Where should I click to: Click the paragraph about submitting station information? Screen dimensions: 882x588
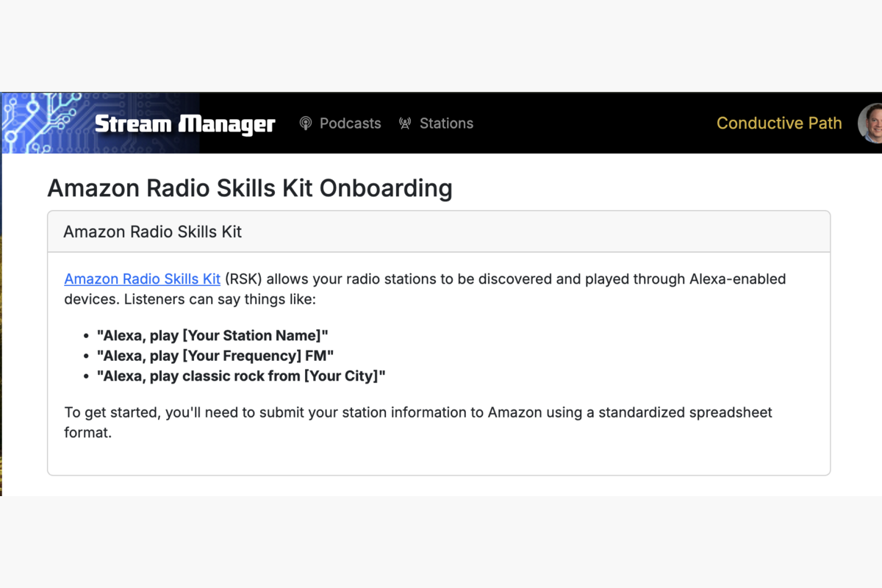[x=417, y=422]
